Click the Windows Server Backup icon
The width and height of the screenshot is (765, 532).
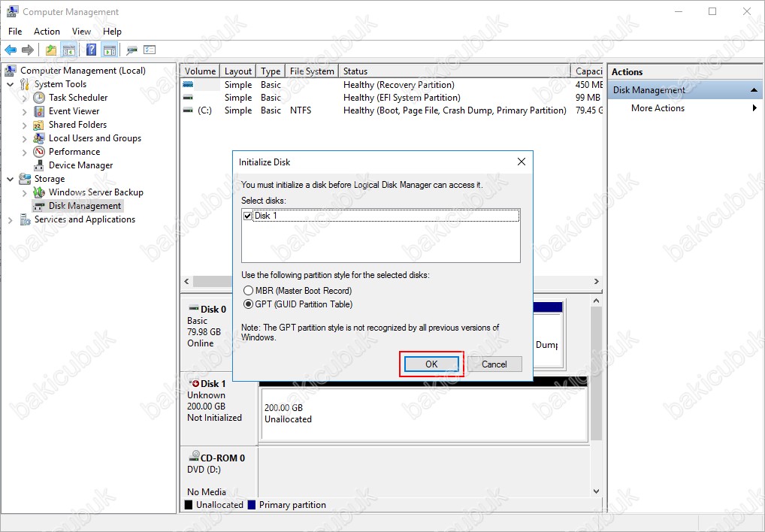tap(39, 192)
